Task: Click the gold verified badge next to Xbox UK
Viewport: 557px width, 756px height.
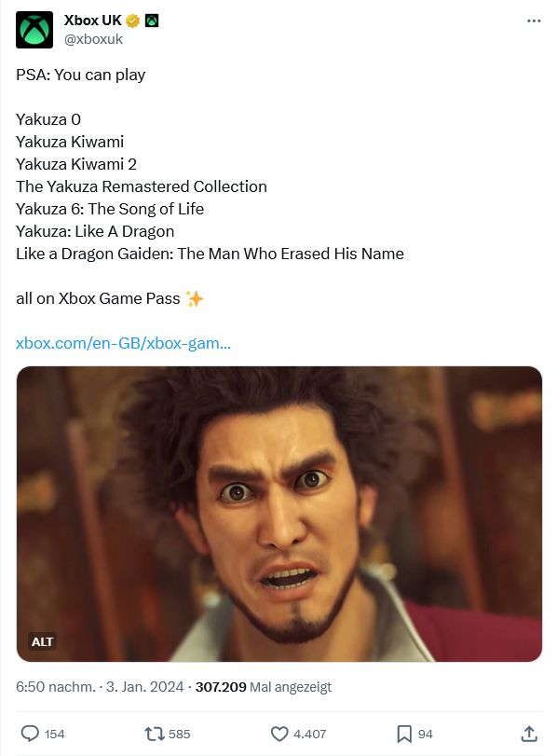Action: (132, 21)
